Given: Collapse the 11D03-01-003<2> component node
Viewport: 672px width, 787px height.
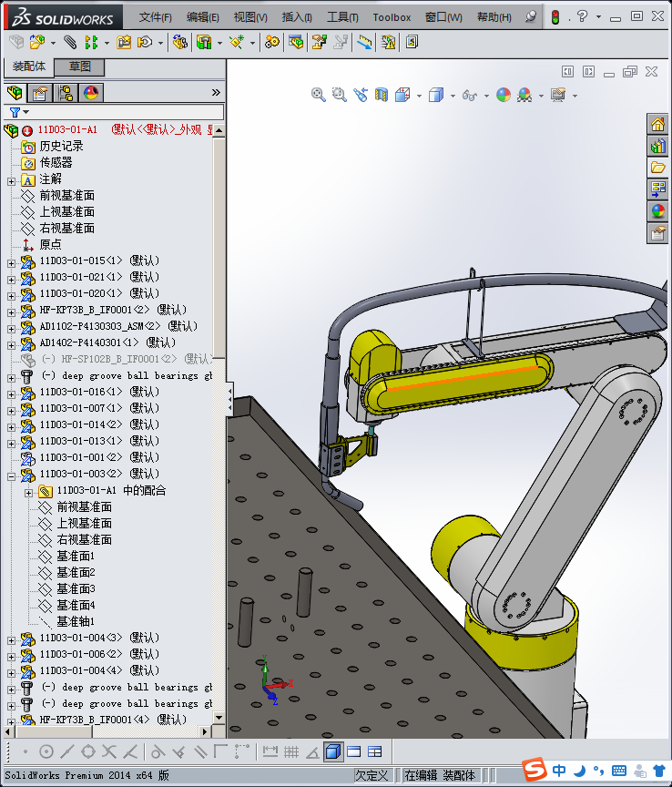Looking at the screenshot, I should (x=12, y=476).
